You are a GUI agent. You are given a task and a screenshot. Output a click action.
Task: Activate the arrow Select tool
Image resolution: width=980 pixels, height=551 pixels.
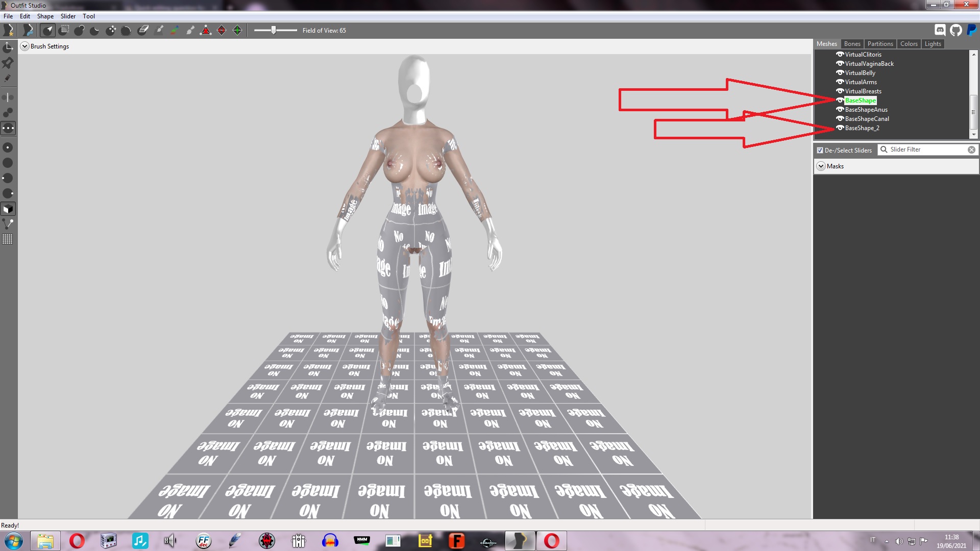click(x=48, y=31)
